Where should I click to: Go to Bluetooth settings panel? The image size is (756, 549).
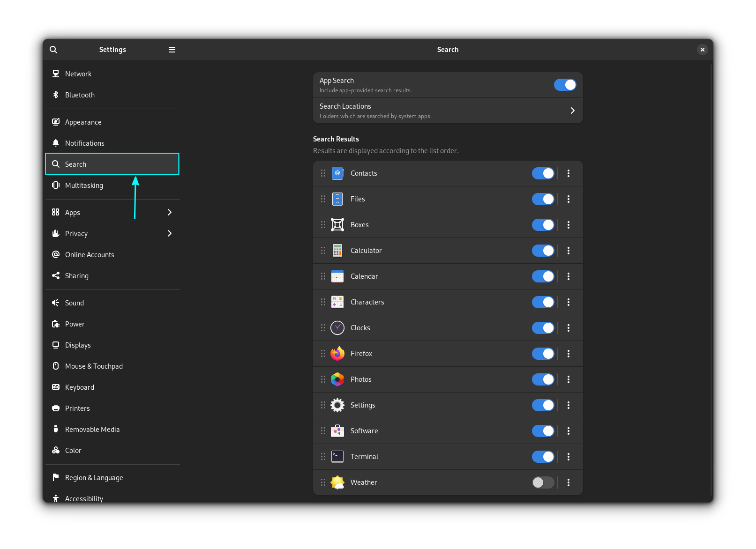click(x=80, y=95)
